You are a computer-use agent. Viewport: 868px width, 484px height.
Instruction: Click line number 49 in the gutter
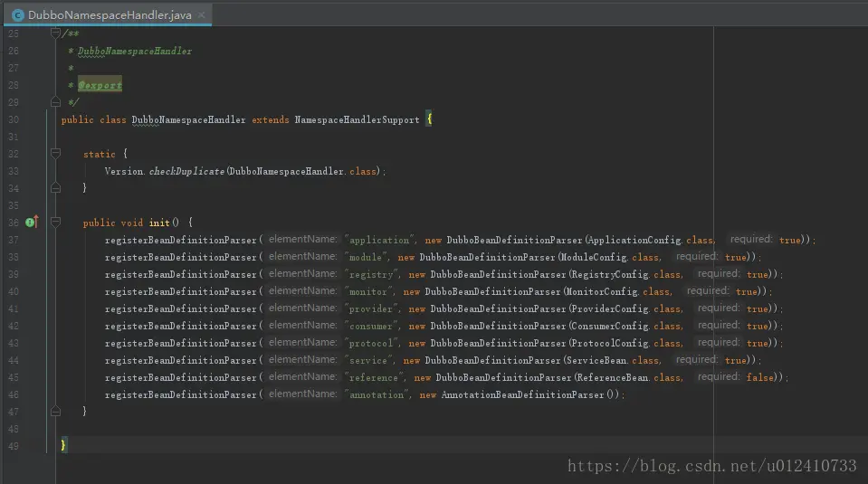14,446
